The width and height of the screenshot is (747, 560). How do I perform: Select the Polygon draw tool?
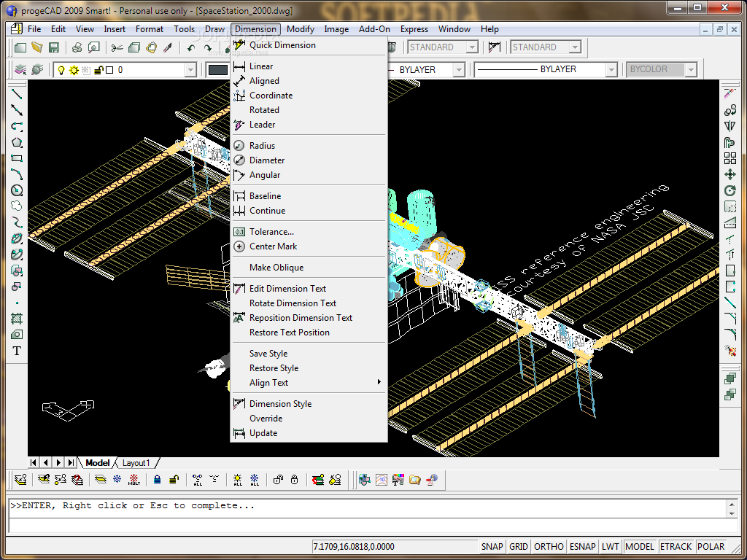point(17,142)
